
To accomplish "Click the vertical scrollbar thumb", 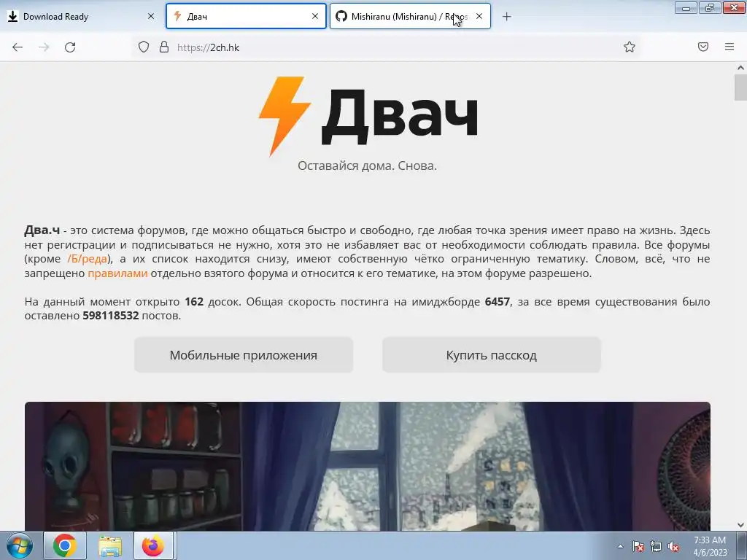I will (x=740, y=87).
